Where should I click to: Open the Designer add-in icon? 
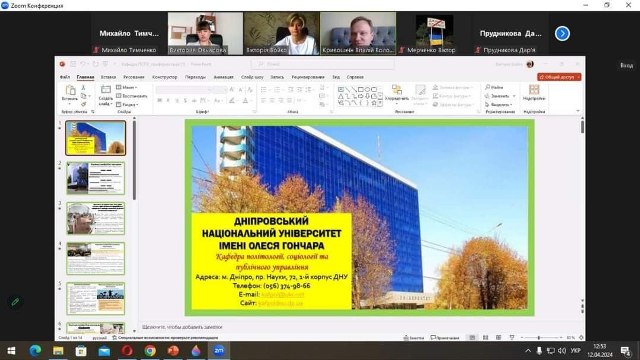pyautogui.click(x=534, y=90)
